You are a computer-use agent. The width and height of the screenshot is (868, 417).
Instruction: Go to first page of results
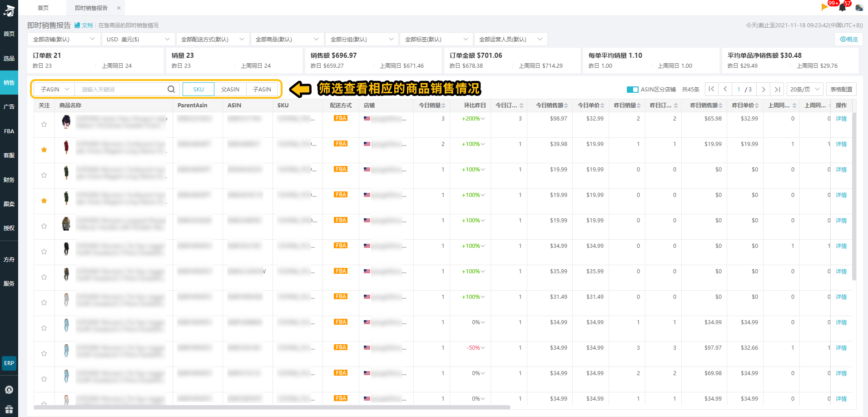point(711,89)
